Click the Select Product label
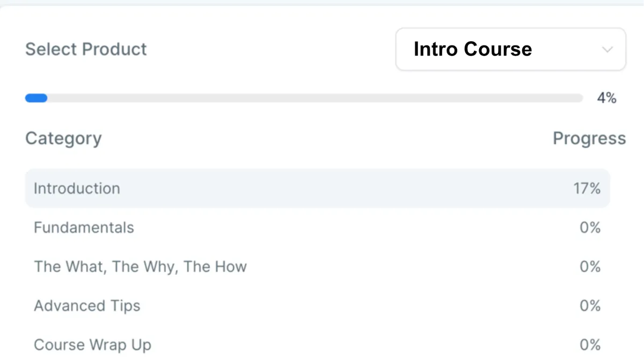Image resolution: width=644 pixels, height=363 pixels. pyautogui.click(x=86, y=49)
